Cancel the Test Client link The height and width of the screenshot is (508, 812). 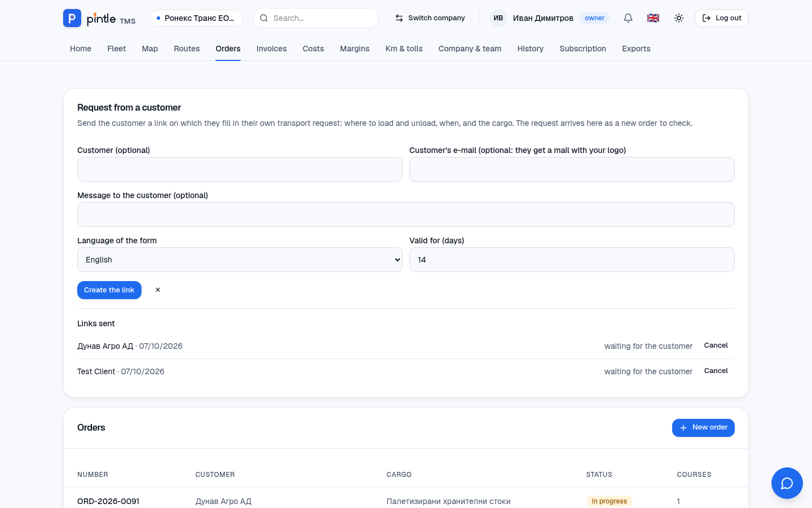(x=716, y=371)
